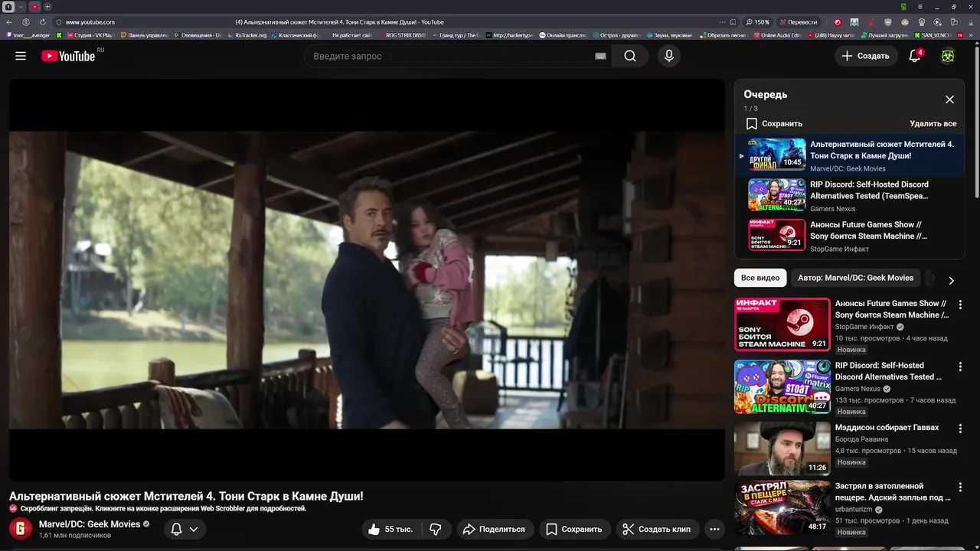
Task: Open the tab list dropdown arrow
Action: point(21,7)
